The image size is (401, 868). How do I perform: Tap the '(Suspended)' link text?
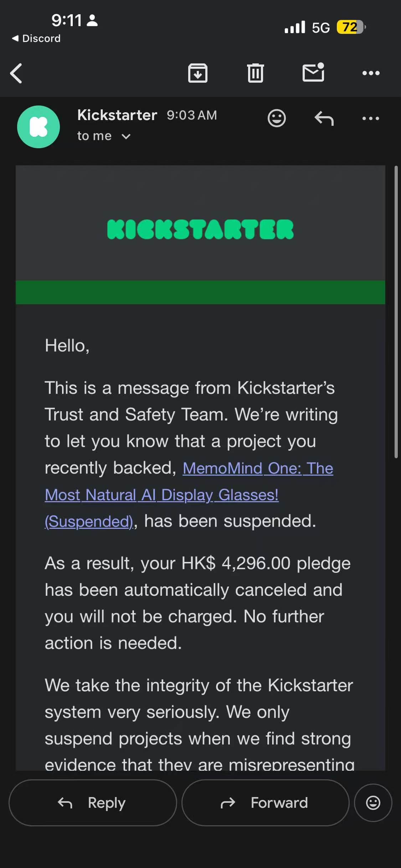pos(89,522)
